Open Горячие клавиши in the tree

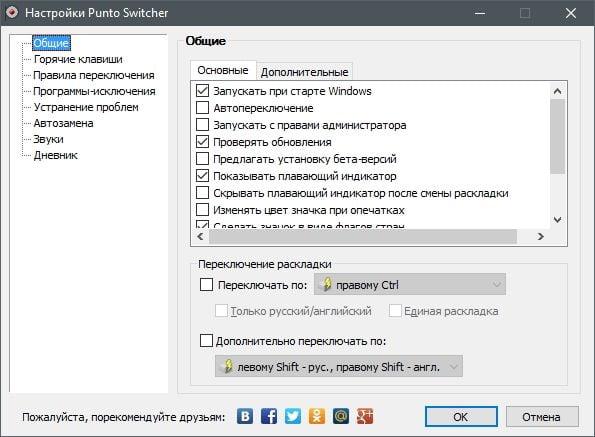coord(78,59)
